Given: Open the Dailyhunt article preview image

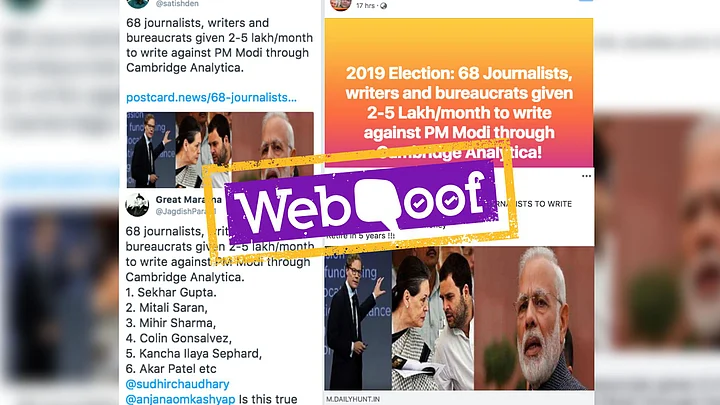Looking at the screenshot, I should [459, 318].
